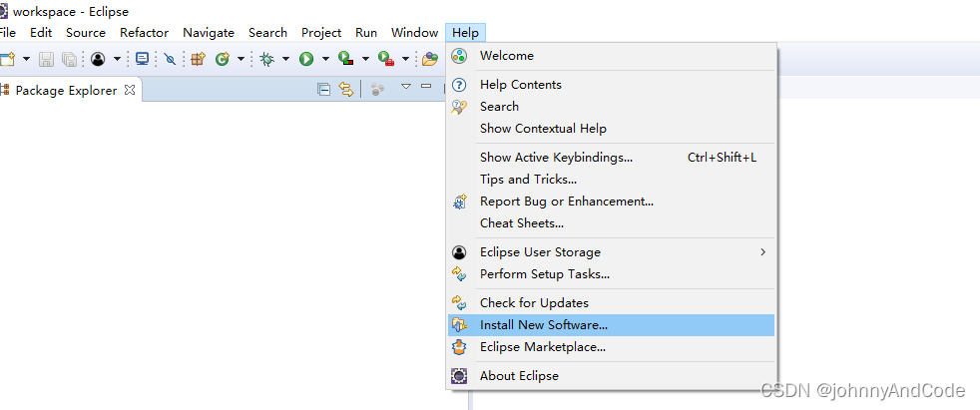This screenshot has width=980, height=410.
Task: Expand the Eclipse User Storage submenu
Action: pos(611,251)
